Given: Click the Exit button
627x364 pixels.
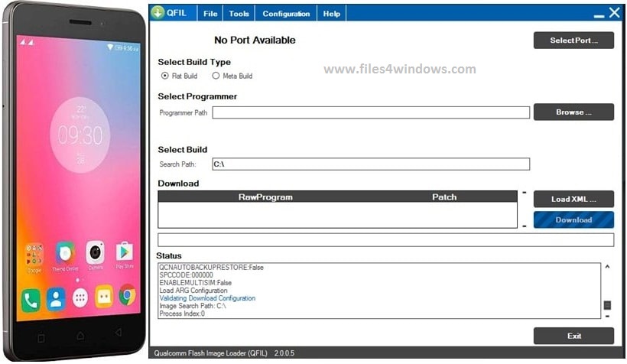Looking at the screenshot, I should pos(573,336).
